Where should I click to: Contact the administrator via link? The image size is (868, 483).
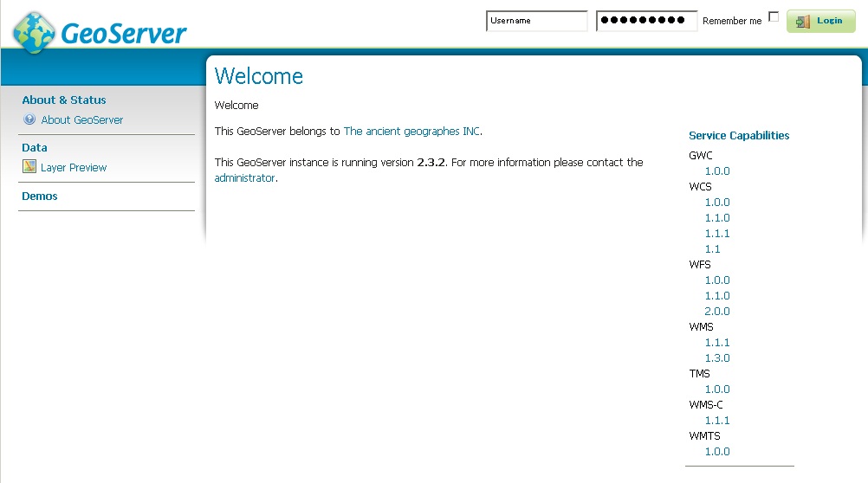point(244,178)
